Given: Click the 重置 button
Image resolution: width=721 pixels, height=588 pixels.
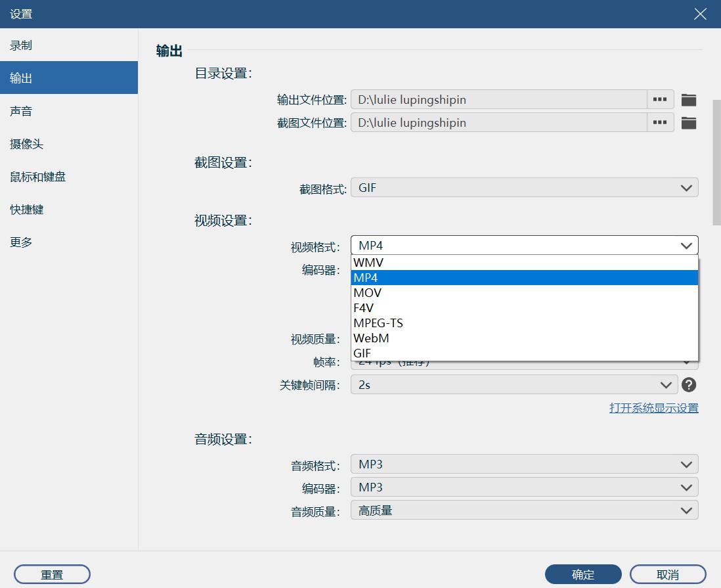Looking at the screenshot, I should click(x=52, y=574).
